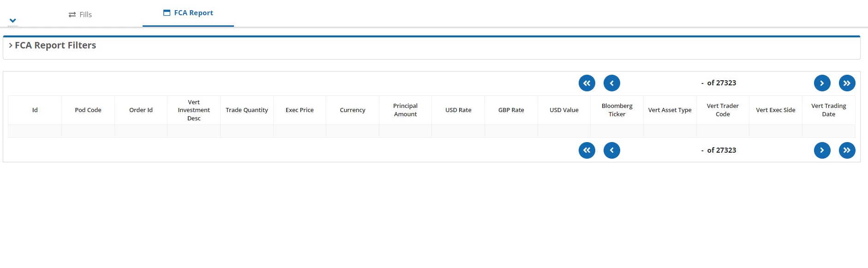Click the USD Value column header
This screenshot has width=868, height=268.
tap(564, 110)
